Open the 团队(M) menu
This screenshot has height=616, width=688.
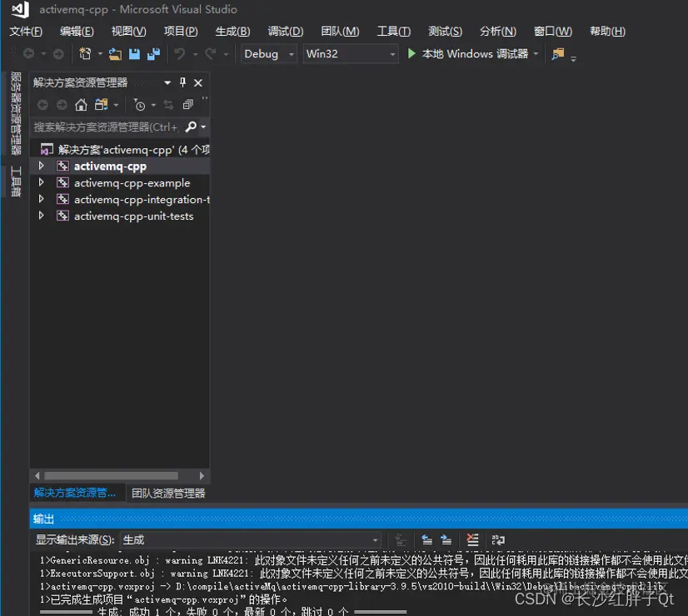pyautogui.click(x=340, y=31)
